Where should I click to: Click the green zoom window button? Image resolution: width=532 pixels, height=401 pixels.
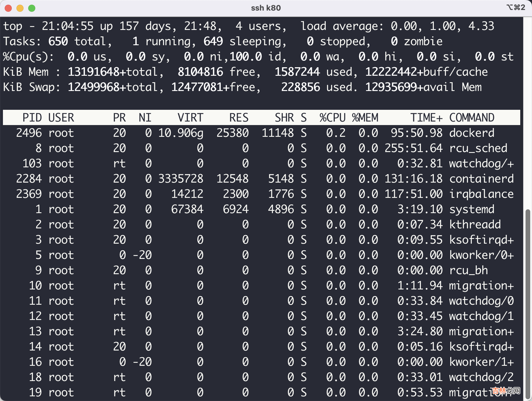(x=32, y=8)
